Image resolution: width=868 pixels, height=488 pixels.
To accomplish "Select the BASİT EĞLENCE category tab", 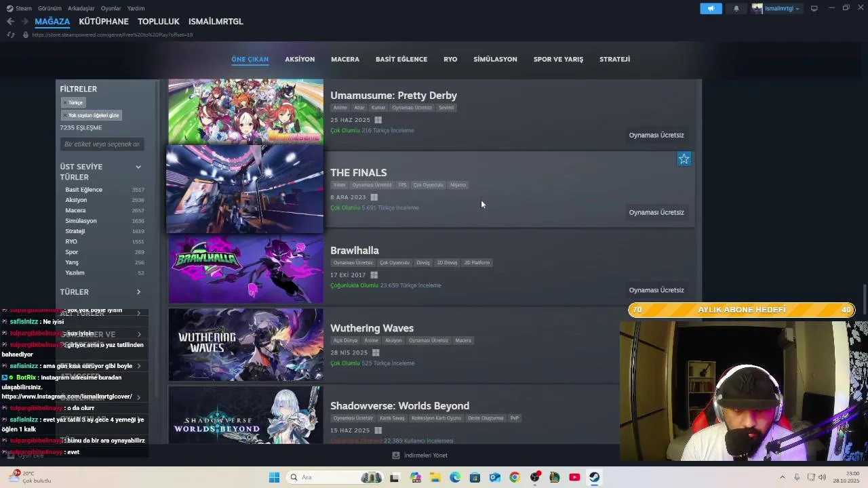I will (401, 59).
